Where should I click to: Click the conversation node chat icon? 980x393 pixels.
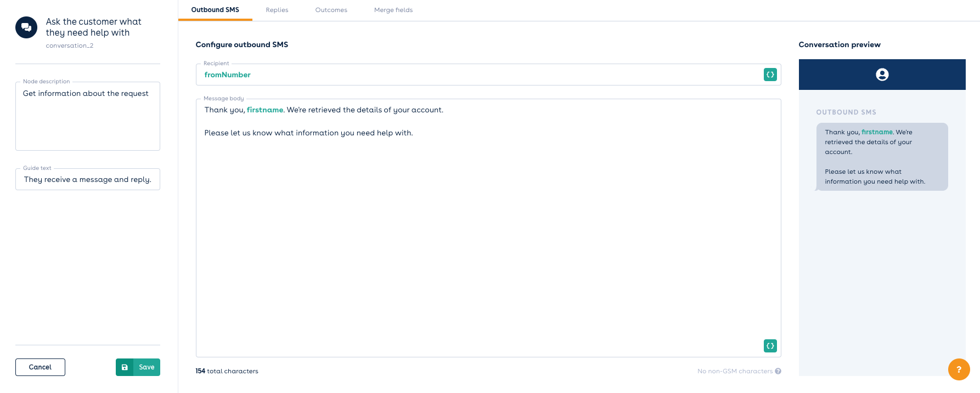coord(26,27)
